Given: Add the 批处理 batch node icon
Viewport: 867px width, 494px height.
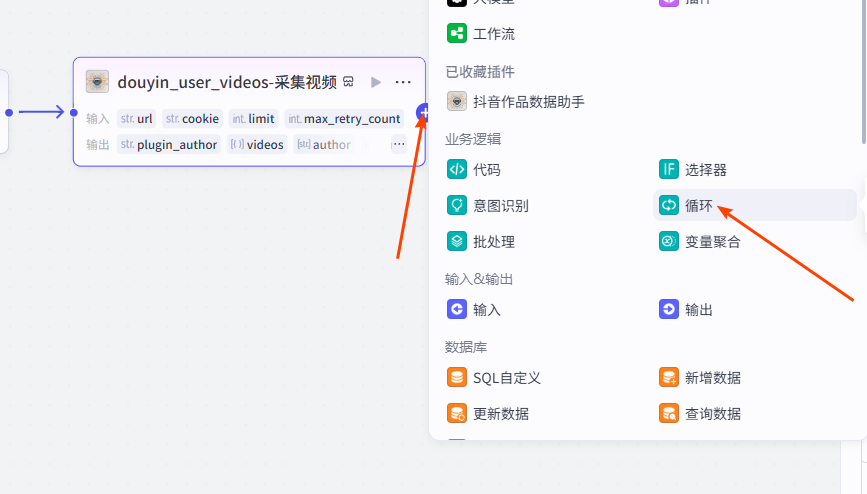Looking at the screenshot, I should (457, 242).
